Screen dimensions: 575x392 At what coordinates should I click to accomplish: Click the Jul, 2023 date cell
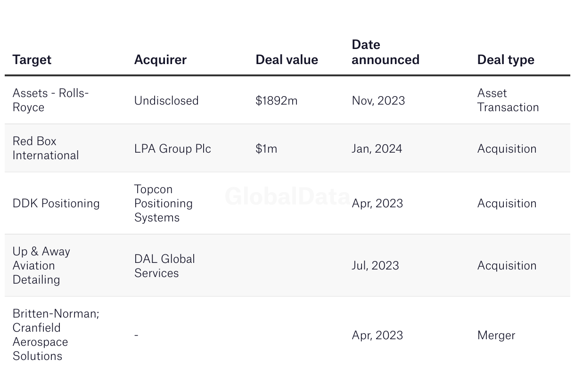click(x=375, y=266)
